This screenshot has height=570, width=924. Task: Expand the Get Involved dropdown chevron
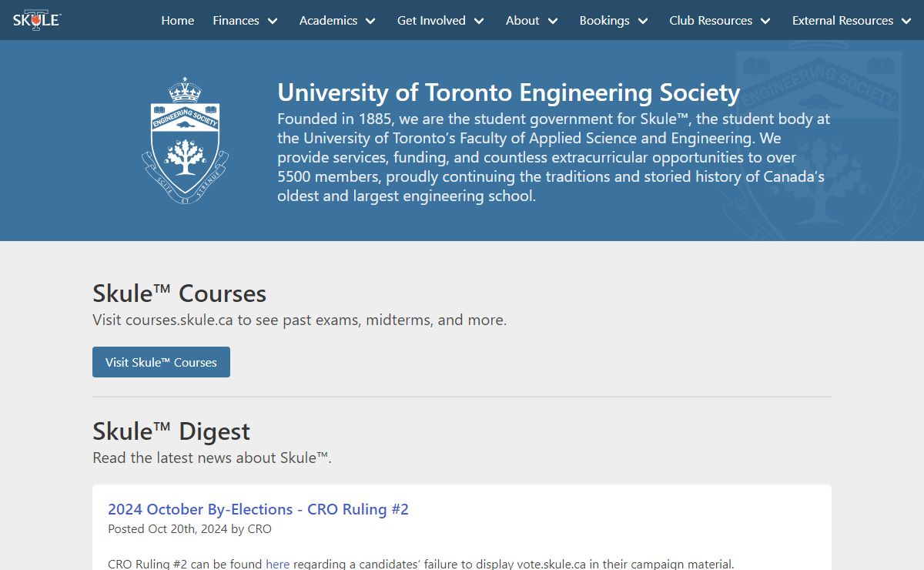479,22
